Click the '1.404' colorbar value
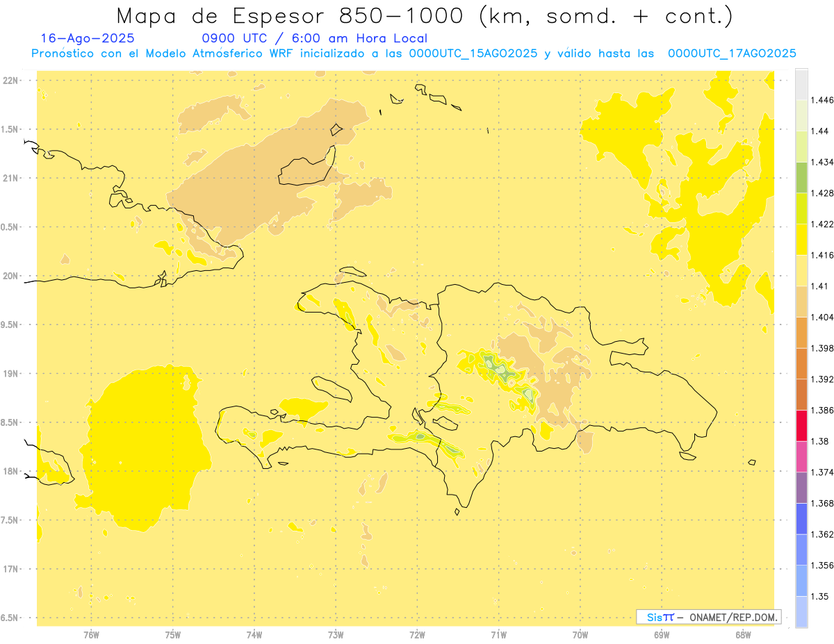The image size is (834, 644). point(822,317)
